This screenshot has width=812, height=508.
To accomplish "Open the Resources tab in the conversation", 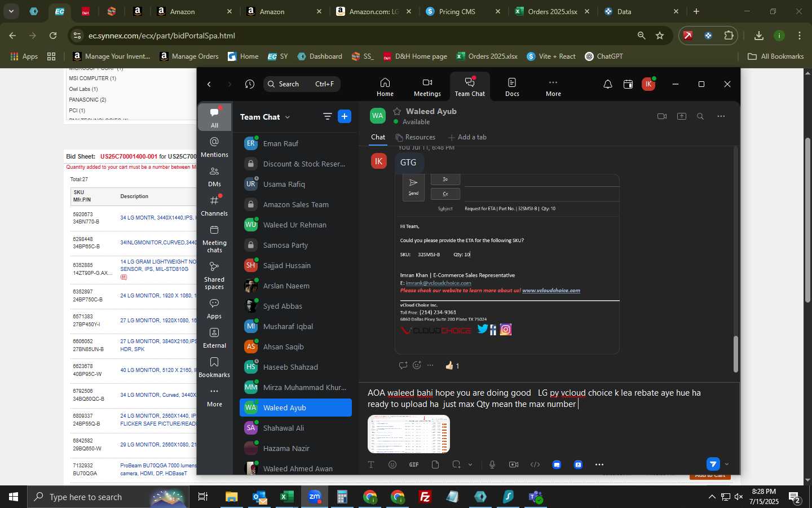I will click(x=415, y=137).
